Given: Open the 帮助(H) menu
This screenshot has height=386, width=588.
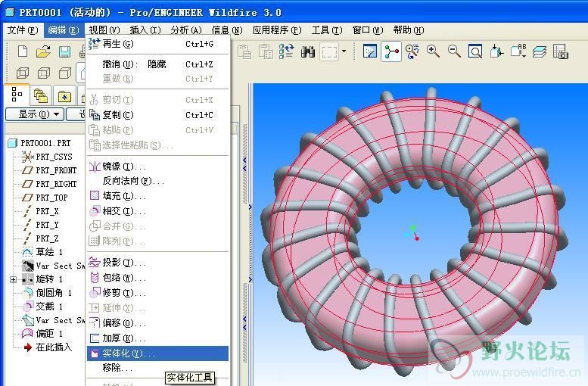Looking at the screenshot, I should coord(409,30).
